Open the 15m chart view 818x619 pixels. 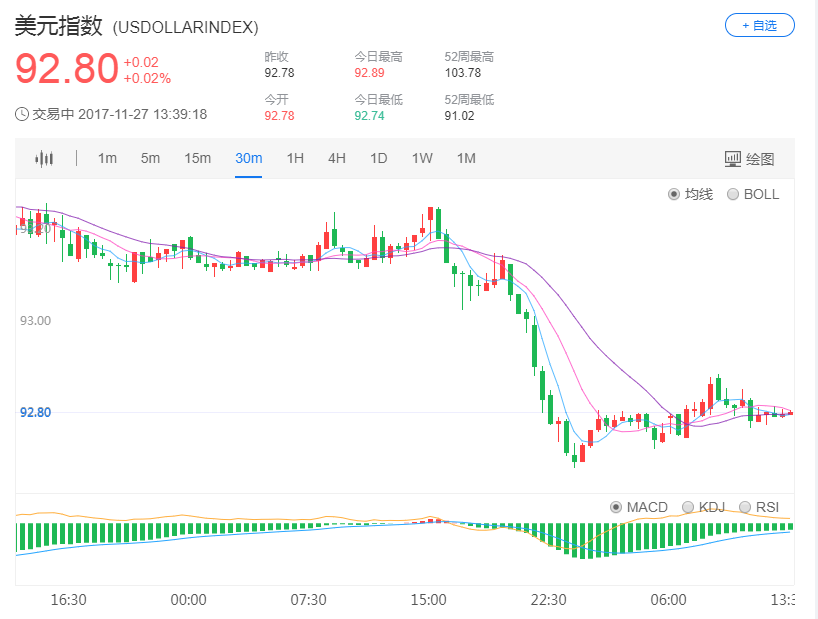pyautogui.click(x=197, y=158)
